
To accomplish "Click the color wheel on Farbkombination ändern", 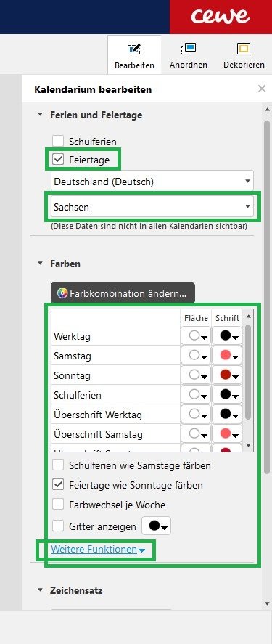I will pyautogui.click(x=62, y=293).
